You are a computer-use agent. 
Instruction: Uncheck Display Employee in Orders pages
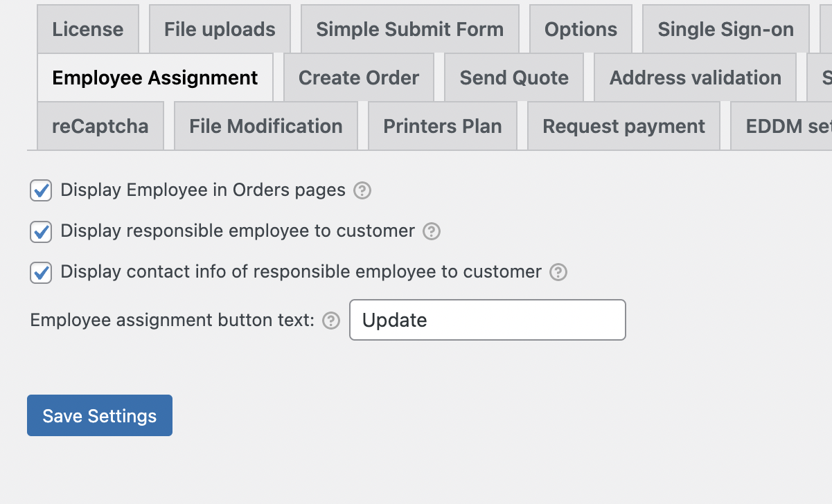pyautogui.click(x=41, y=190)
